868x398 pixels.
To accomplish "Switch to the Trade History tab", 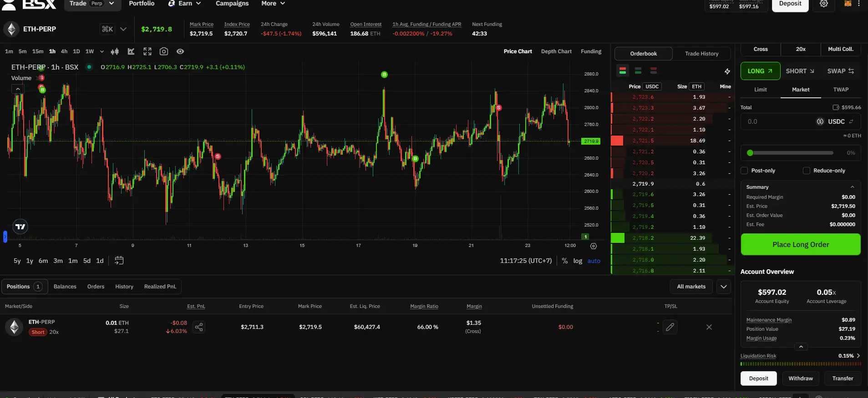I will pyautogui.click(x=701, y=54).
